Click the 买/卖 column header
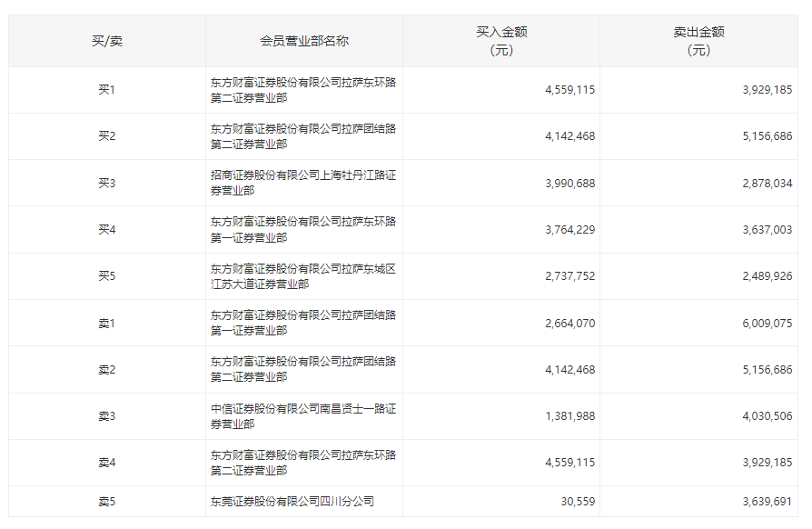 pyautogui.click(x=106, y=41)
